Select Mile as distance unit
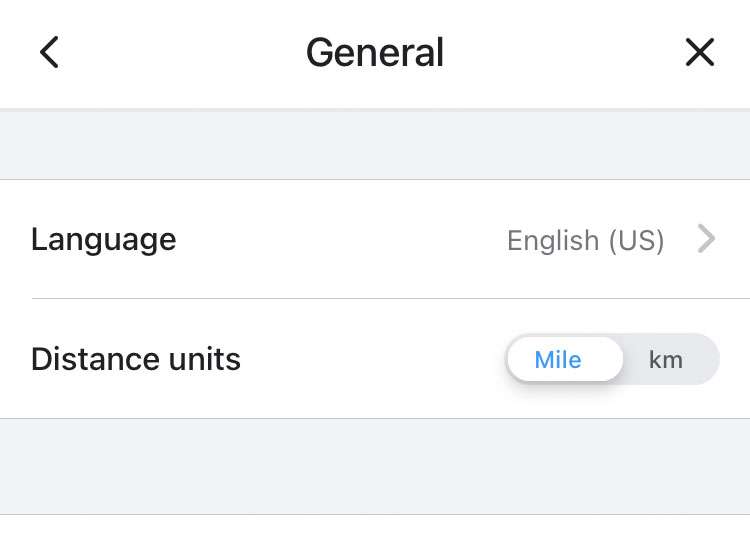The width and height of the screenshot is (750, 548). tap(558, 360)
